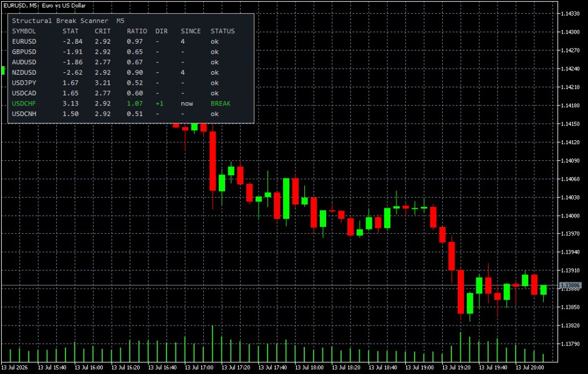Click the 'now' SINCE value for USDCHF
This screenshot has width=588, height=374.
pos(187,103)
